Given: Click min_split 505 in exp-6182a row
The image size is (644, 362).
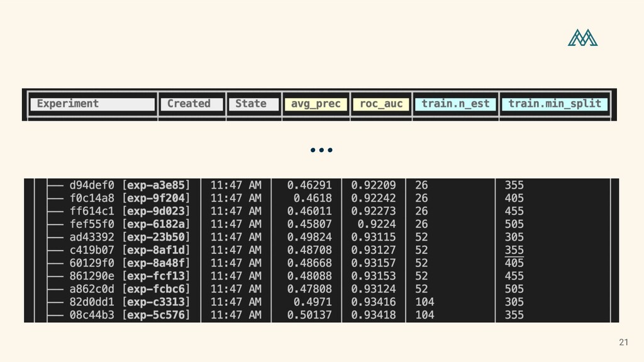Looking at the screenshot, I should coord(514,224).
